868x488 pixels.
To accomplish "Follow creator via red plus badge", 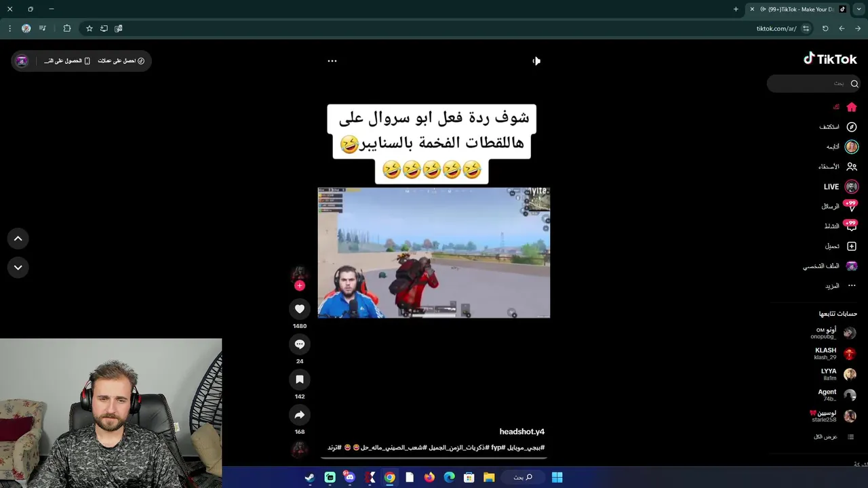I will pos(300,285).
